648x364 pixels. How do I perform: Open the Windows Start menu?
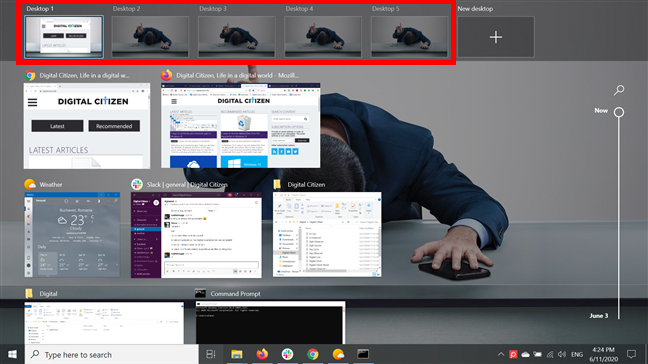click(12, 354)
